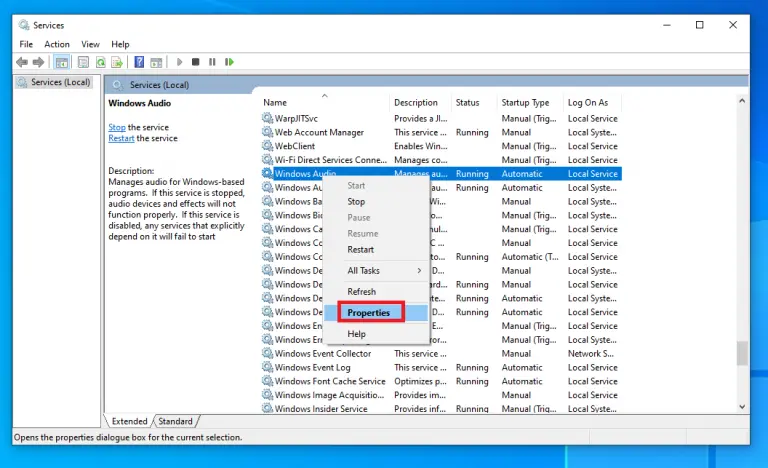Click the Forward arrow toolbar icon

pyautogui.click(x=38, y=62)
